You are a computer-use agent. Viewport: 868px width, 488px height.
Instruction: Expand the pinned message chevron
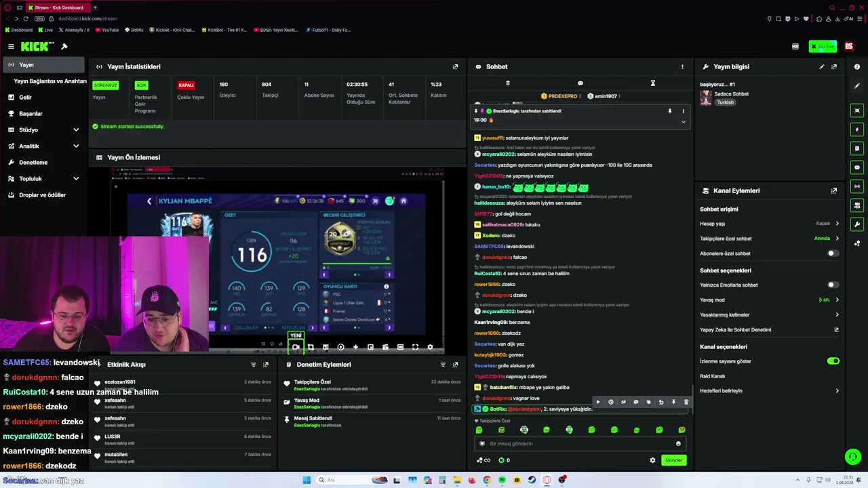coord(683,122)
